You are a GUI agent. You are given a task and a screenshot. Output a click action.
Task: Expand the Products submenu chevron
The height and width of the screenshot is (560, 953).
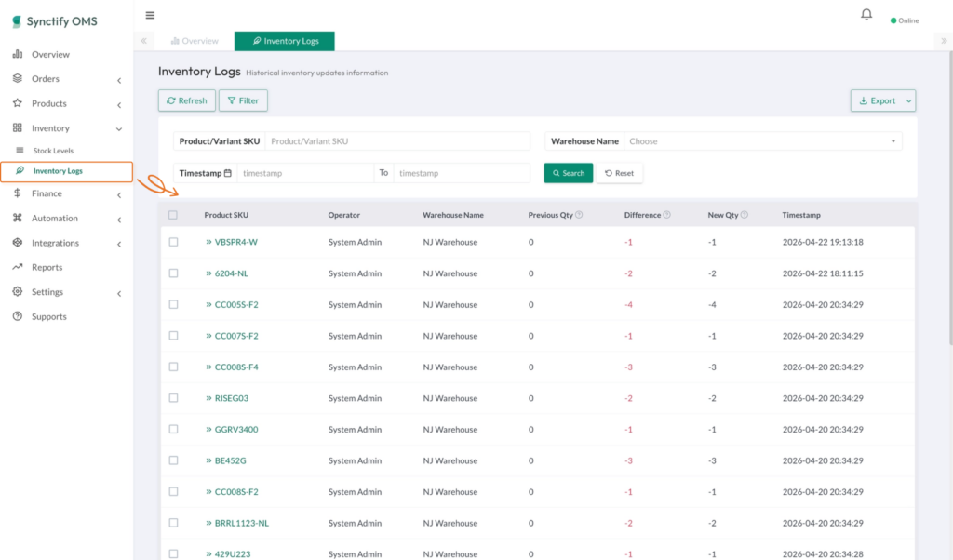click(x=119, y=105)
